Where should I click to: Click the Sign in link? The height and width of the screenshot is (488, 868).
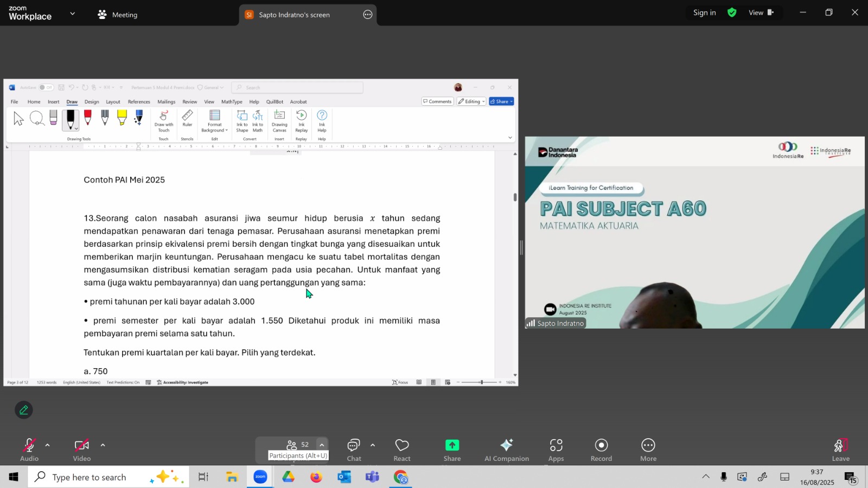[704, 12]
